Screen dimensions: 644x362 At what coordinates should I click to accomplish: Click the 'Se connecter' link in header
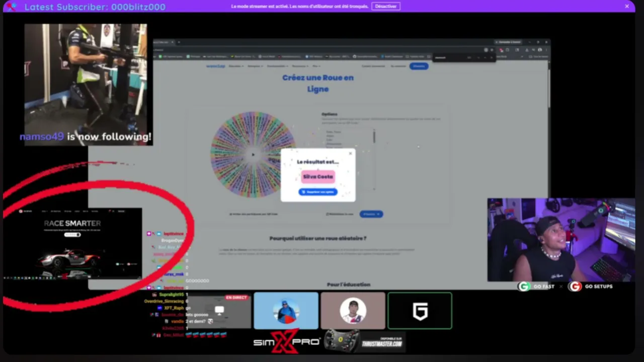(398, 66)
